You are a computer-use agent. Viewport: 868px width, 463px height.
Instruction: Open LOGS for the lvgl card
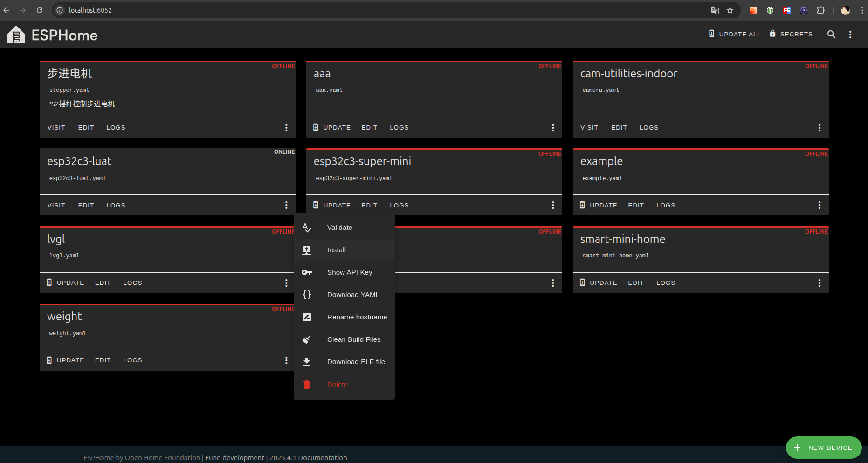click(132, 283)
